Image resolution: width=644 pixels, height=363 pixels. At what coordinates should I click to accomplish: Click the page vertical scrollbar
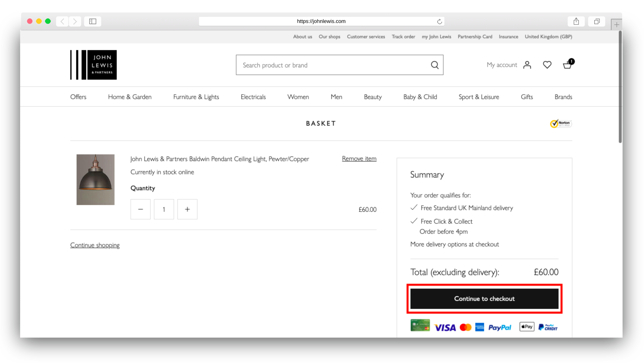pyautogui.click(x=620, y=86)
